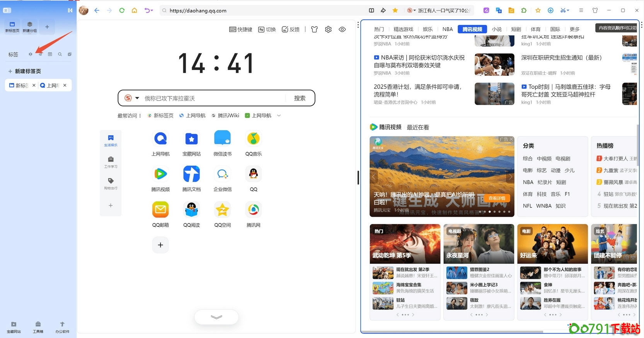Open 宝藏网站 at sidebar bottom
Viewport: 644px width, 338px height.
[x=14, y=327]
